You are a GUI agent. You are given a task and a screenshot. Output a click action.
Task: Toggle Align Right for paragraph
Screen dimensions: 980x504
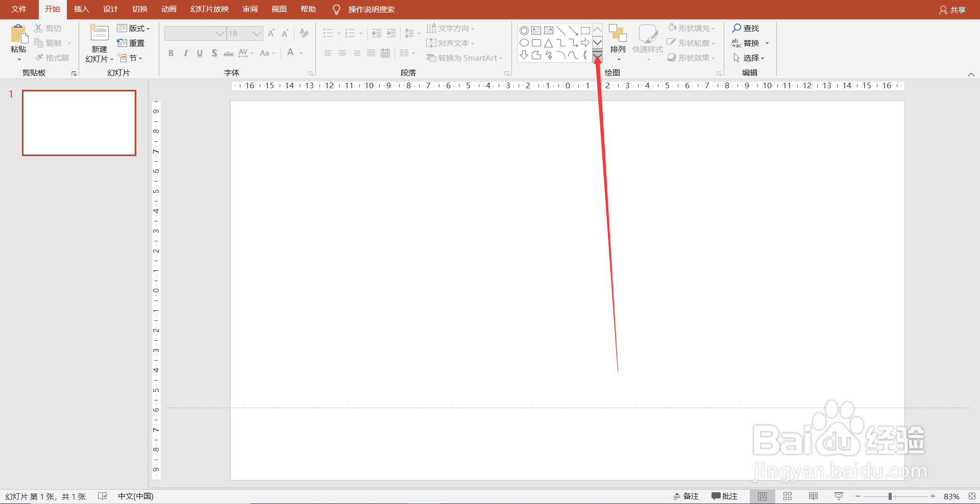pos(357,53)
